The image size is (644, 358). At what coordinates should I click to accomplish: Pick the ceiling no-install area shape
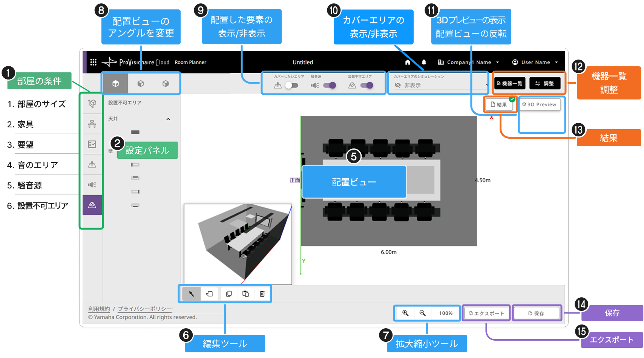(135, 132)
